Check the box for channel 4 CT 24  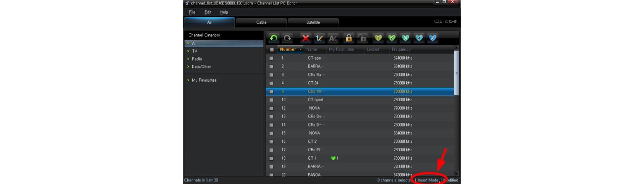[271, 83]
